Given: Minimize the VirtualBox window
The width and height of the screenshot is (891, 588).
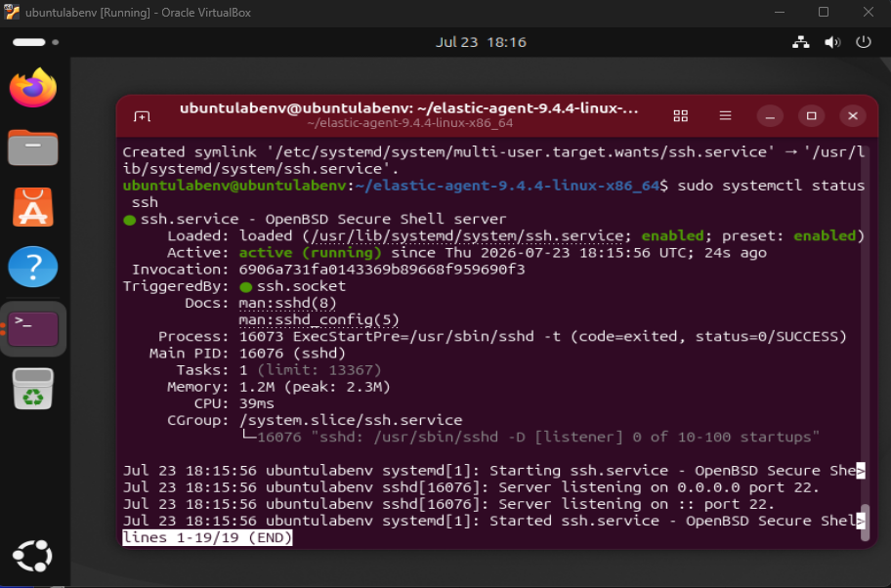Looking at the screenshot, I should click(780, 13).
